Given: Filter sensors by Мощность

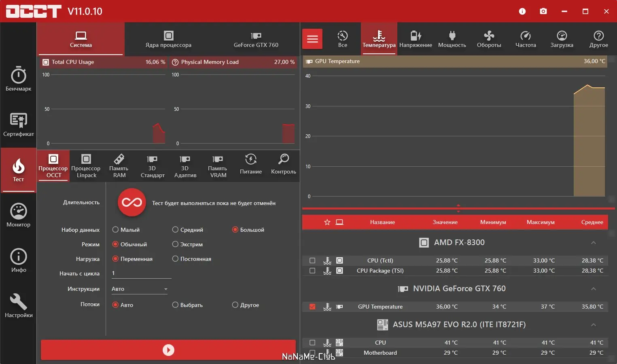Looking at the screenshot, I should click(452, 39).
